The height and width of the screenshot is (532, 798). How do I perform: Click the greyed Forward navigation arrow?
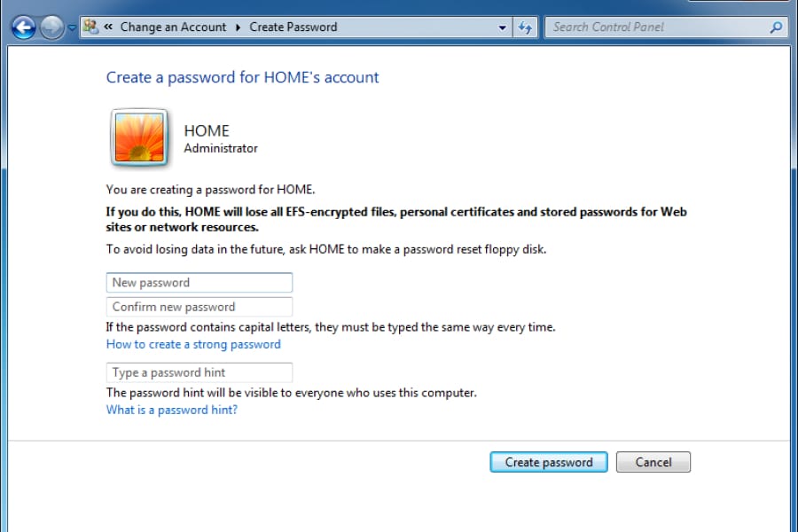click(x=52, y=27)
